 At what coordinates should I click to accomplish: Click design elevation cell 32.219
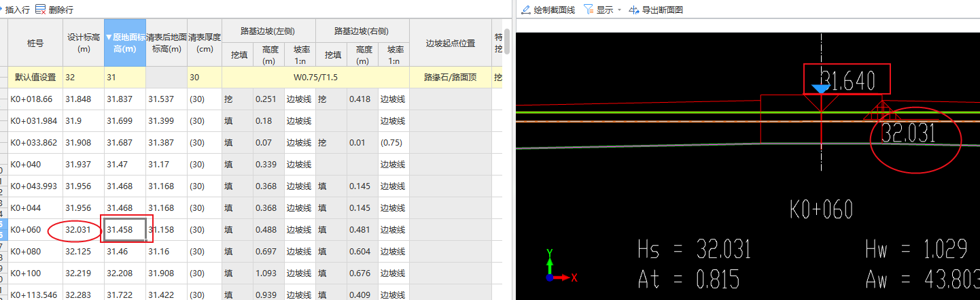click(x=84, y=273)
